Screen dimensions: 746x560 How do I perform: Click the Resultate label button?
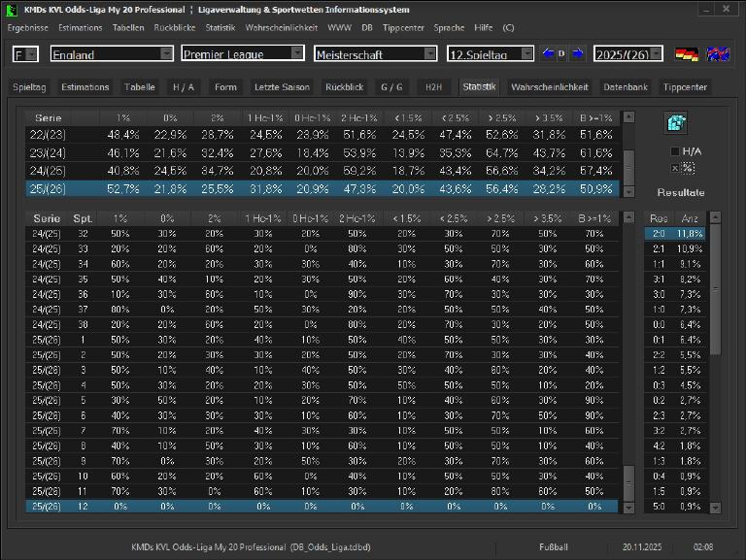(x=680, y=192)
